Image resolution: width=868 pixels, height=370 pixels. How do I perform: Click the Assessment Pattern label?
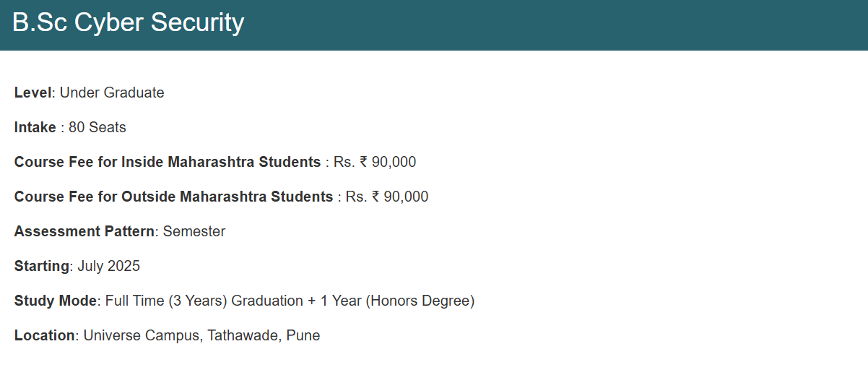coord(84,231)
